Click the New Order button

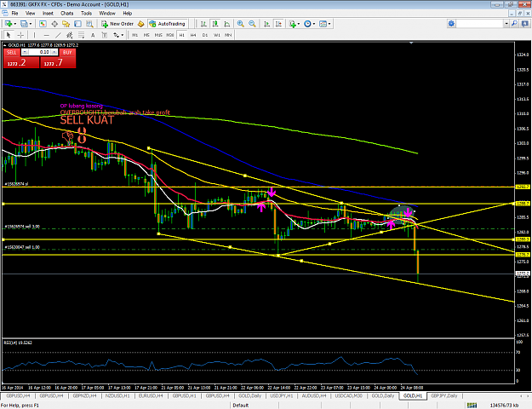click(117, 24)
